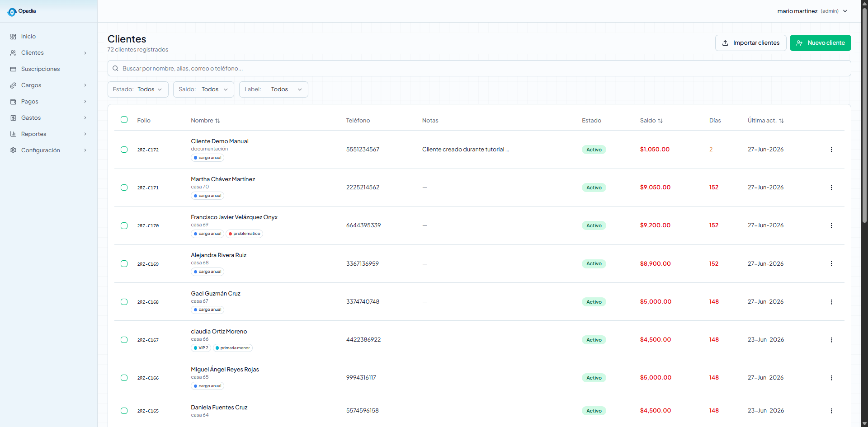The width and height of the screenshot is (868, 427).
Task: Sort clients by Nombre arrows icon
Action: coord(217,121)
